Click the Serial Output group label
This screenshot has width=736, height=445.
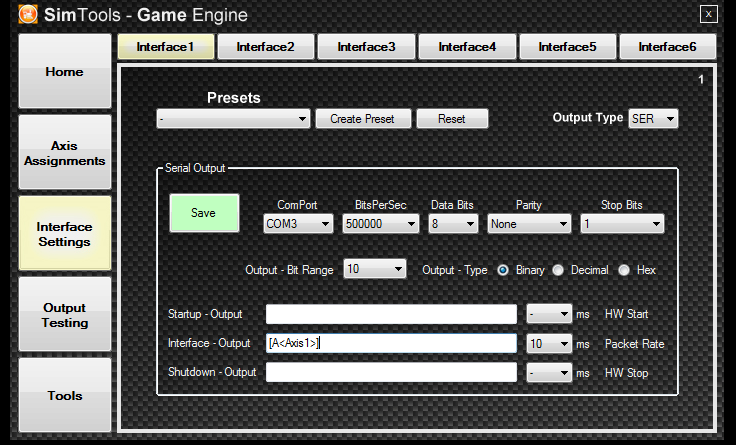coord(195,168)
